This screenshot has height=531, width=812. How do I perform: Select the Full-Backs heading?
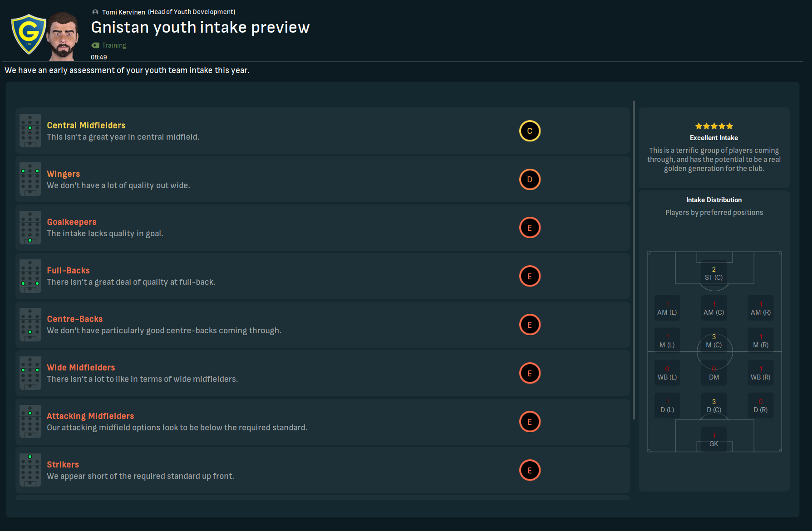click(69, 270)
